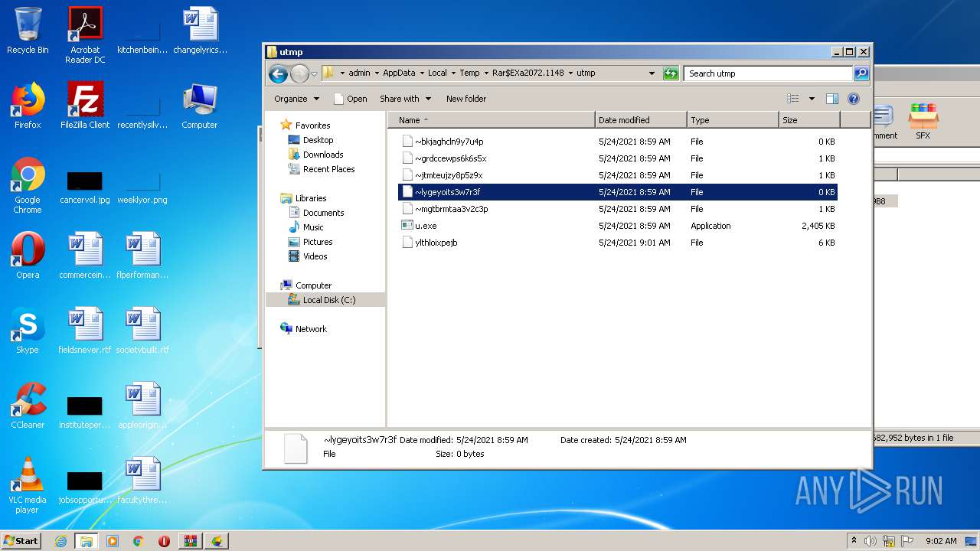Open recent pages dropdown arrow
Image resolution: width=980 pixels, height=551 pixels.
click(314, 74)
